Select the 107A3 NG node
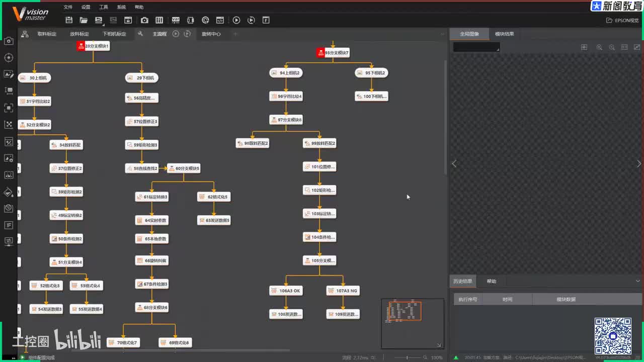 point(343,291)
